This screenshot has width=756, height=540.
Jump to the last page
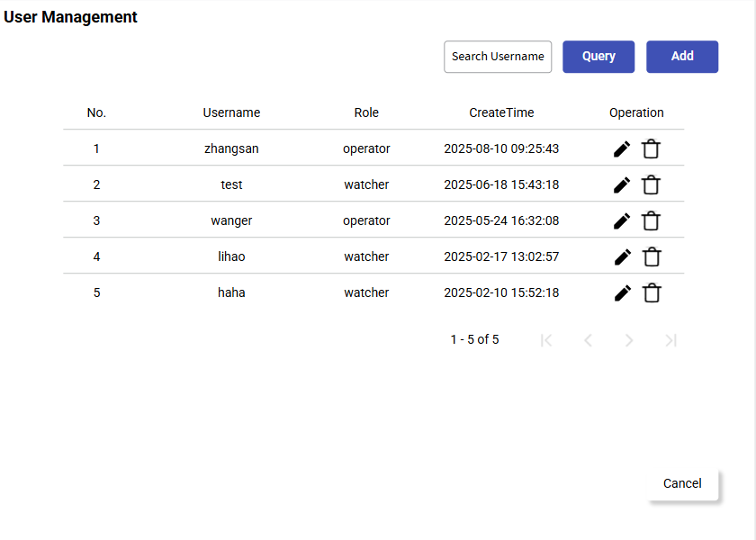pyautogui.click(x=670, y=340)
